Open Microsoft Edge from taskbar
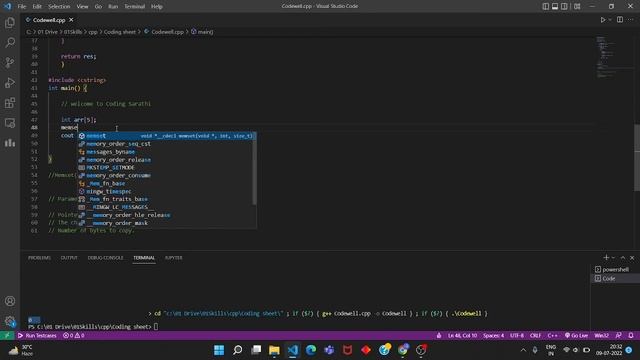640x360 pixels. click(x=311, y=350)
